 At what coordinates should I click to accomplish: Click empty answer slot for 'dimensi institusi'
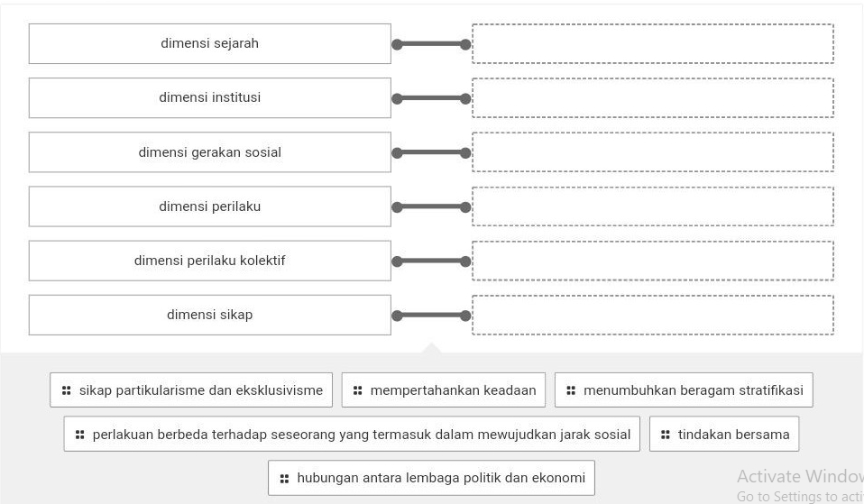(x=652, y=97)
